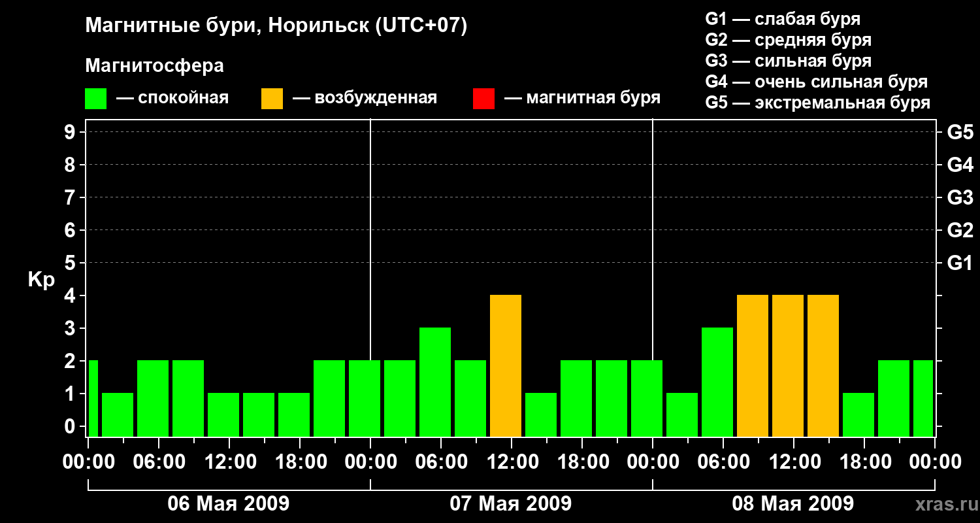The width and height of the screenshot is (980, 523).
Task: Click the middle orange bar on 08 May
Action: tap(788, 365)
